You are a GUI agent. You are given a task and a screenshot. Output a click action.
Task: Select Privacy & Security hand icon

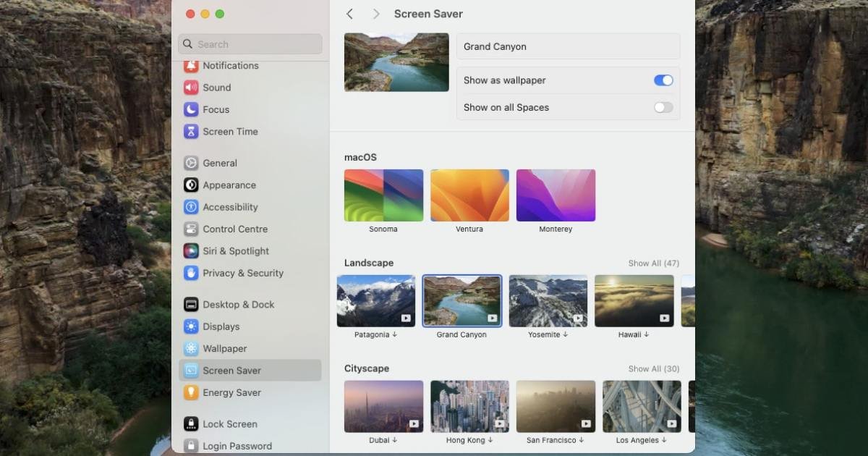point(190,273)
